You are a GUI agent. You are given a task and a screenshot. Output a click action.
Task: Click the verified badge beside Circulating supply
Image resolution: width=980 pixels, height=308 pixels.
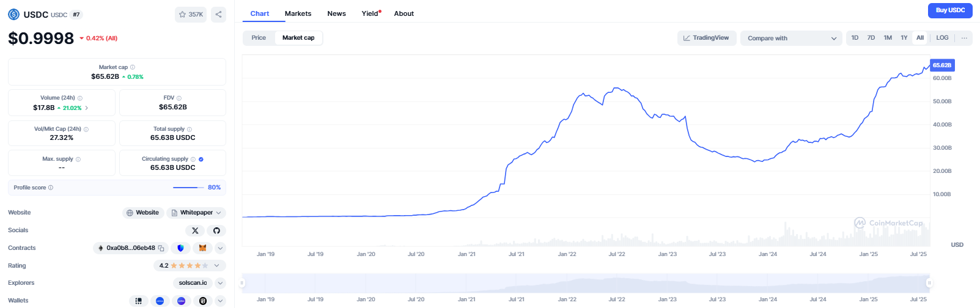[x=201, y=159]
